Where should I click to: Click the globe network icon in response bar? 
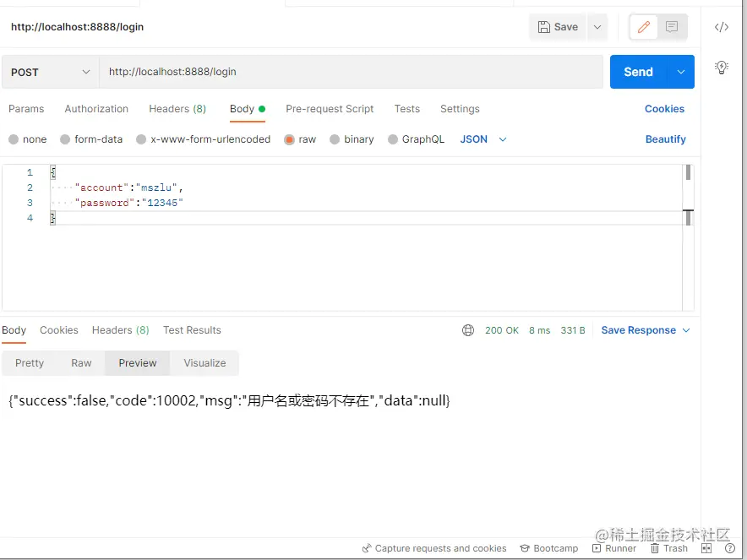[x=468, y=330]
